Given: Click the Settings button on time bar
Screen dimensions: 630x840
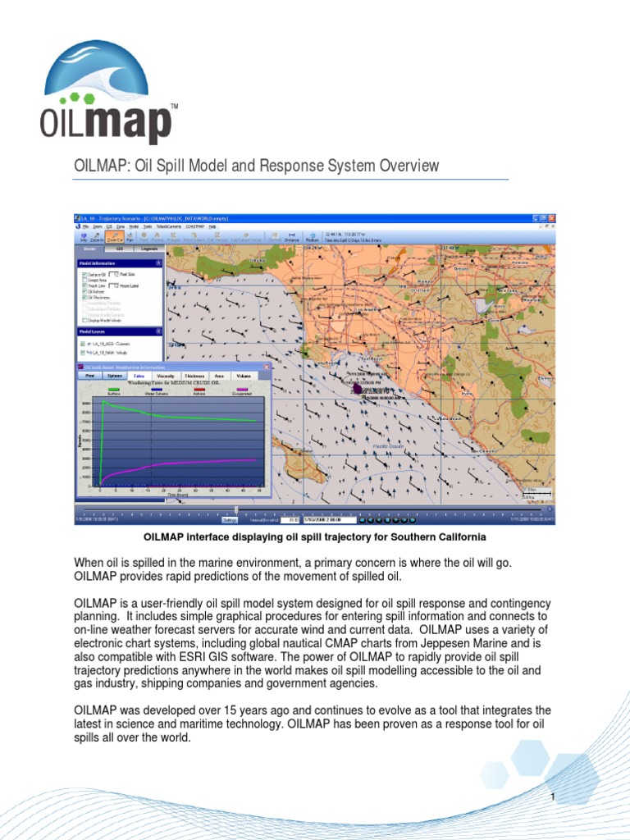Looking at the screenshot, I should pos(230,519).
